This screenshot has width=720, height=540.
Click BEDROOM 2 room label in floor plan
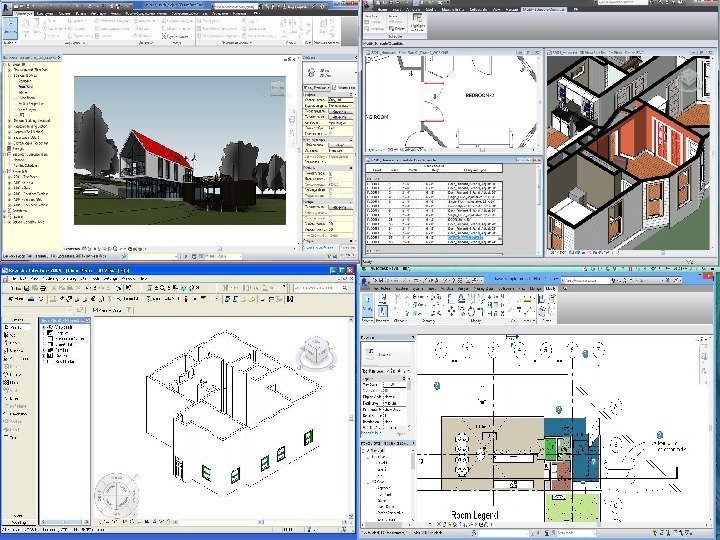479,96
